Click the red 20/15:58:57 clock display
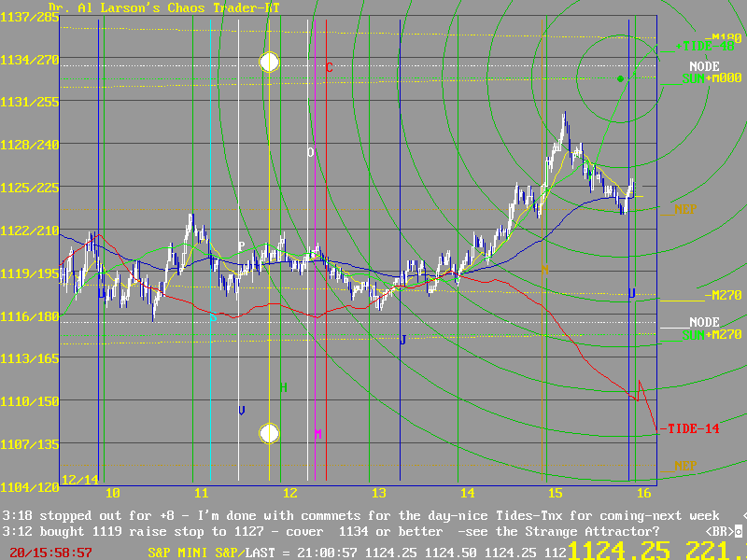This screenshot has height=560, width=747. (50, 553)
